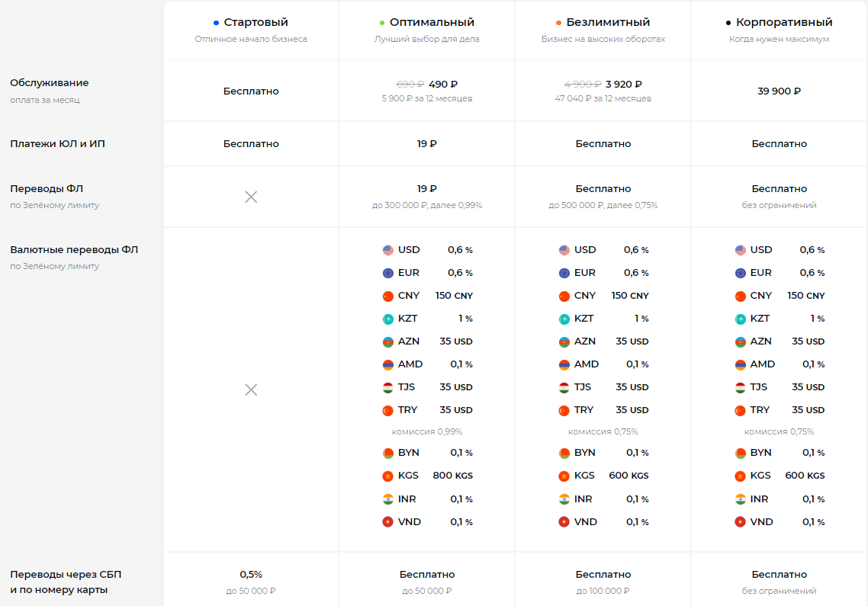This screenshot has height=606, width=868.
Task: Click the Обслуживание row label
Action: pos(49,83)
